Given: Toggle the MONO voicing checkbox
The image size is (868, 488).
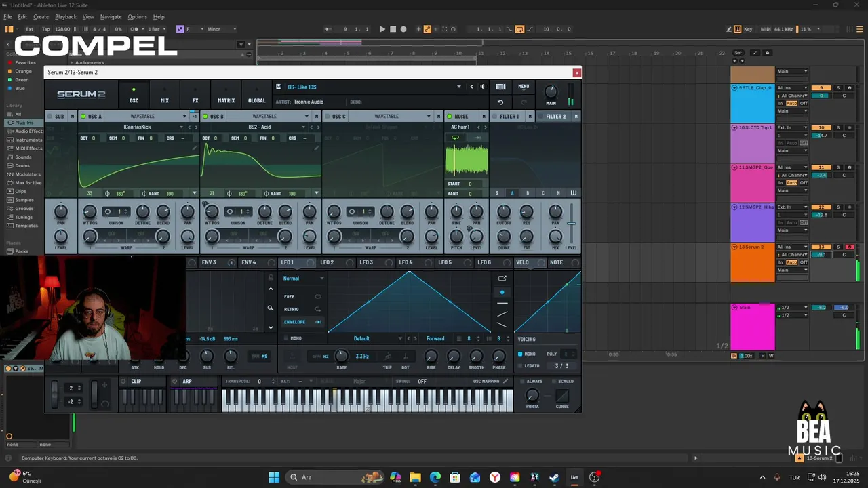Looking at the screenshot, I should pyautogui.click(x=520, y=354).
